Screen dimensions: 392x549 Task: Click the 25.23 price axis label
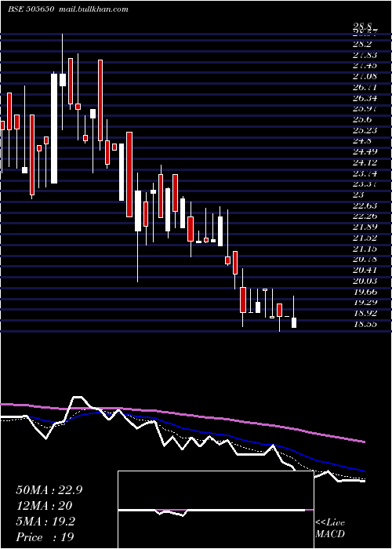click(x=365, y=130)
